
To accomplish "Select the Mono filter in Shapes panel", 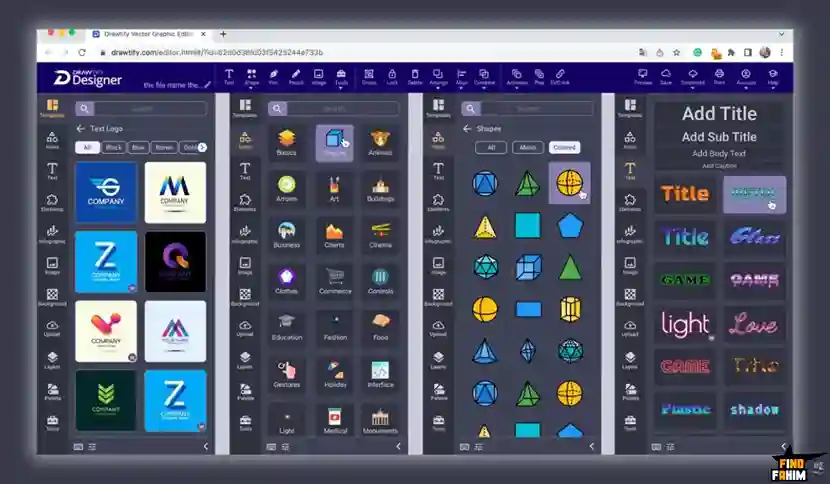I will point(527,147).
